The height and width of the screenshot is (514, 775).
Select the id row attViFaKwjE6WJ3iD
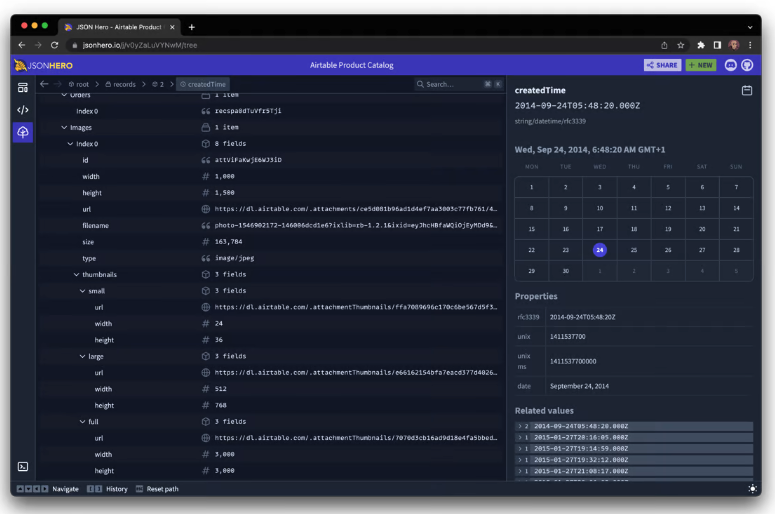click(x=270, y=160)
